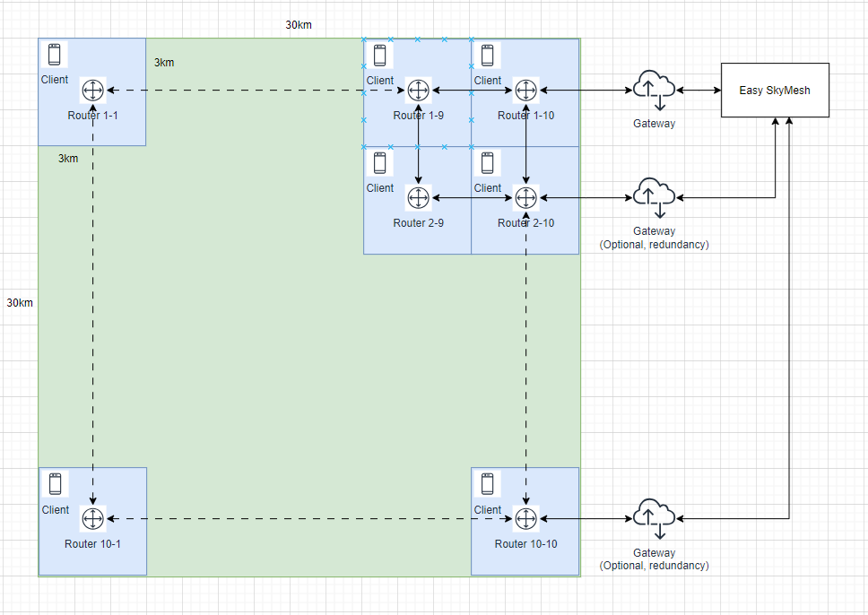Click the 3km label right of Router 1-1 cell
Image resolution: width=868 pixels, height=615 pixels.
[x=164, y=63]
